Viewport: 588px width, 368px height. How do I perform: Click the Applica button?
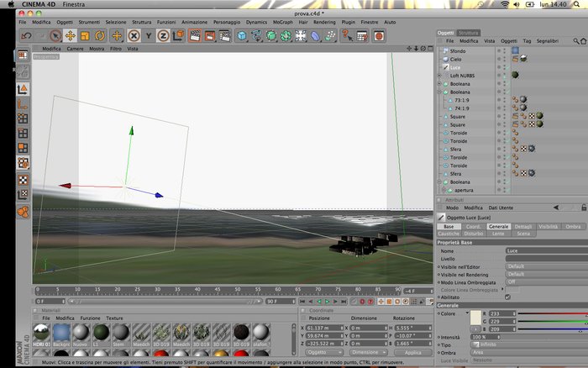pos(413,353)
